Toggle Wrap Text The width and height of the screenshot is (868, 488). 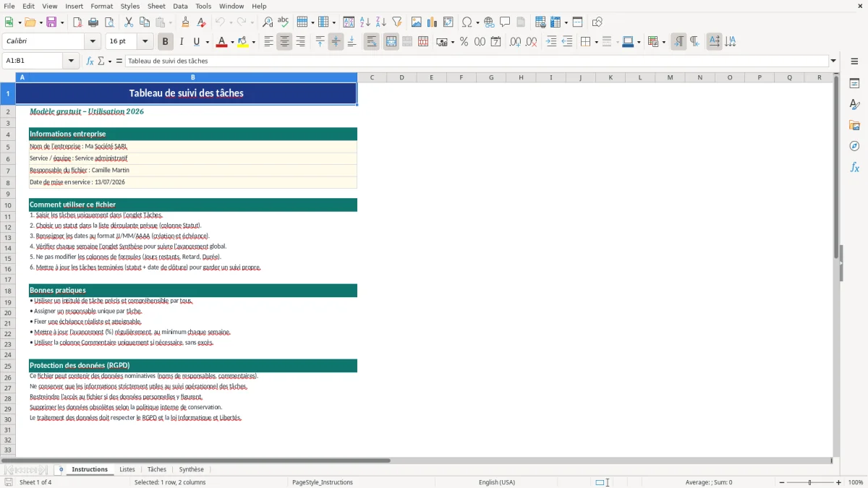click(x=372, y=42)
